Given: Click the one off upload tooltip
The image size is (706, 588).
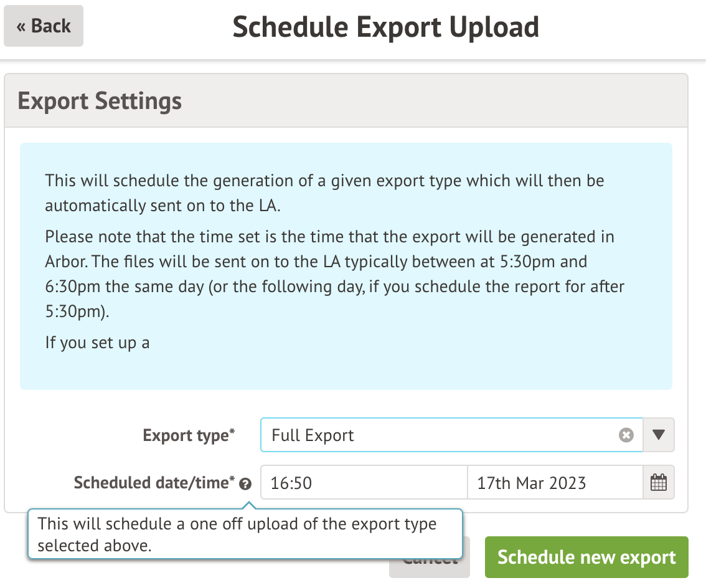Looking at the screenshot, I should pos(245,534).
